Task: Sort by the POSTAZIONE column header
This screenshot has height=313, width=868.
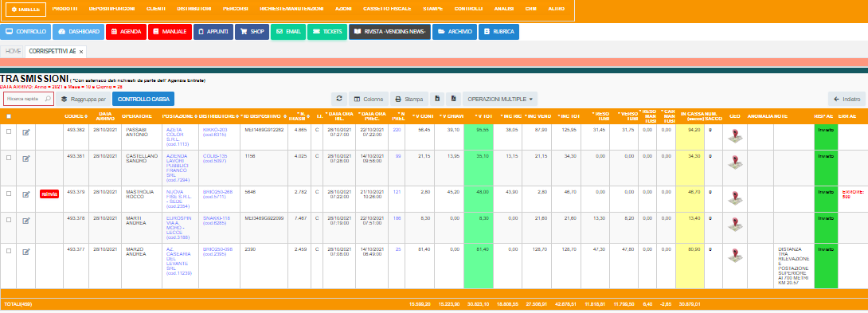Action: 179,116
